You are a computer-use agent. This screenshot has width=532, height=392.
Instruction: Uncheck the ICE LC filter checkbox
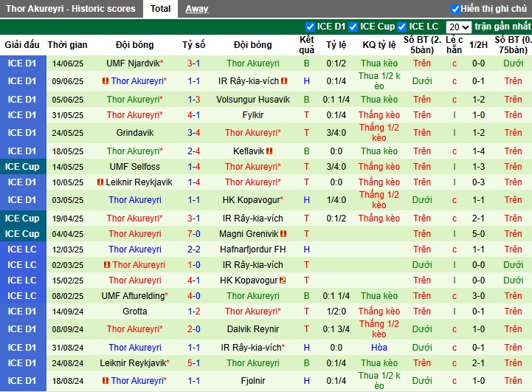click(x=401, y=27)
